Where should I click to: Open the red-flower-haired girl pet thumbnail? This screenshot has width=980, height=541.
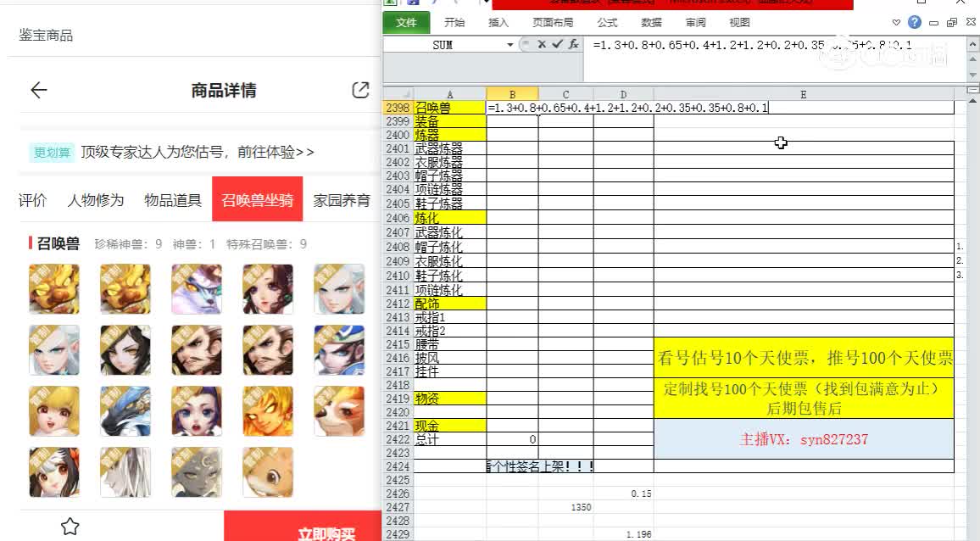[54, 473]
